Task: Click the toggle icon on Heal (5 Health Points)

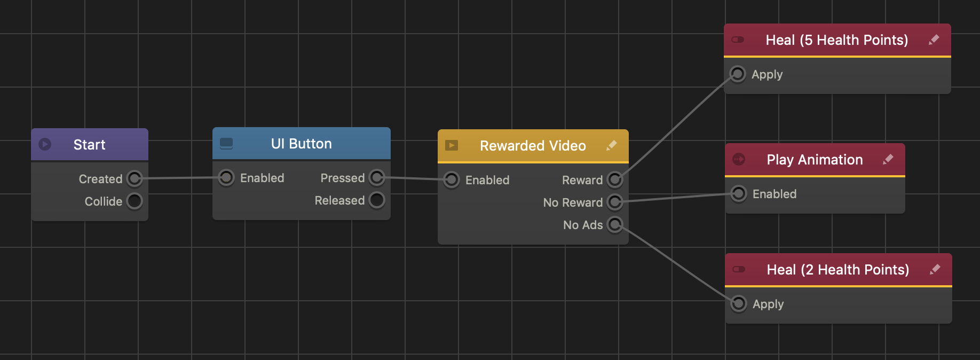Action: pyautogui.click(x=738, y=40)
